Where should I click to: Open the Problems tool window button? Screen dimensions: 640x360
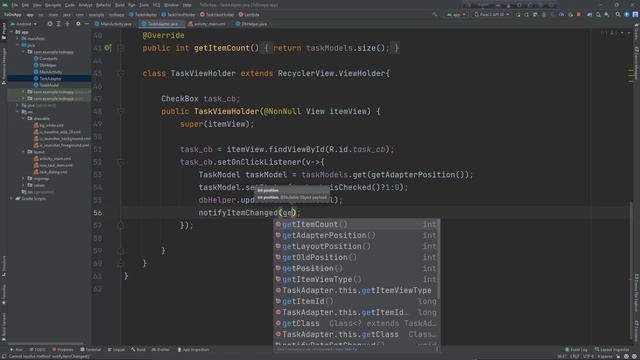pyautogui.click(x=62, y=350)
